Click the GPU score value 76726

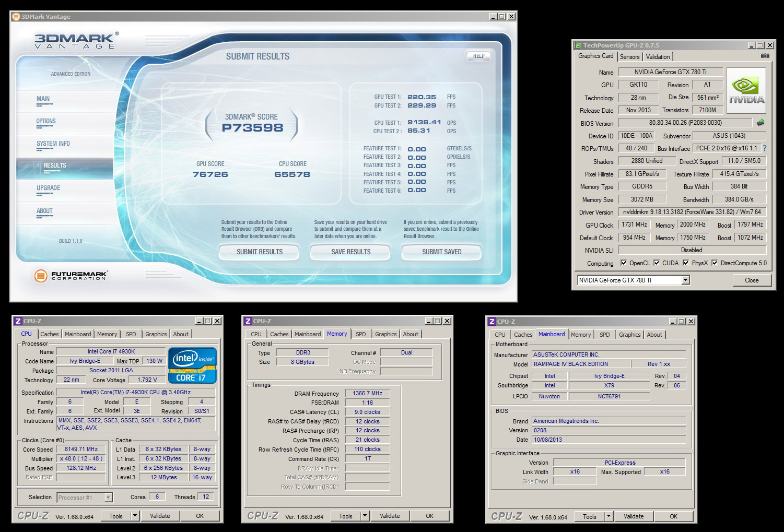pos(210,174)
